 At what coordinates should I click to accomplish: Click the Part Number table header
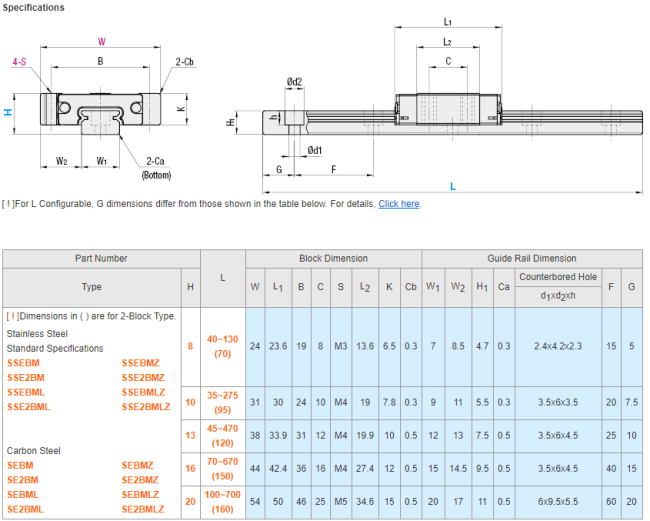point(101,258)
